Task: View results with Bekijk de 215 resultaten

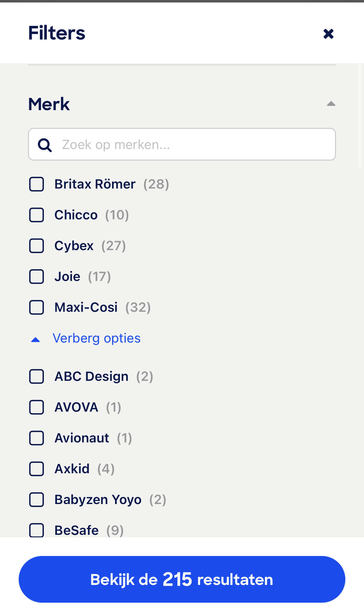Action: coord(182,579)
